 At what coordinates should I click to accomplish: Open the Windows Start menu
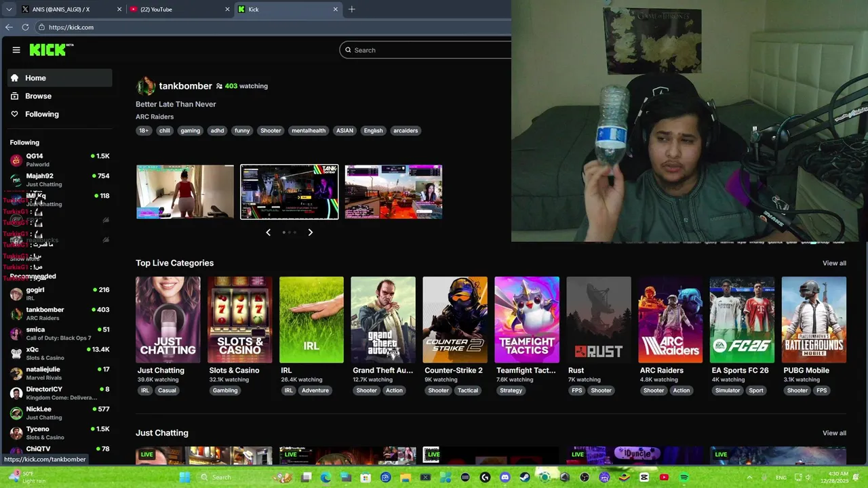tap(184, 477)
